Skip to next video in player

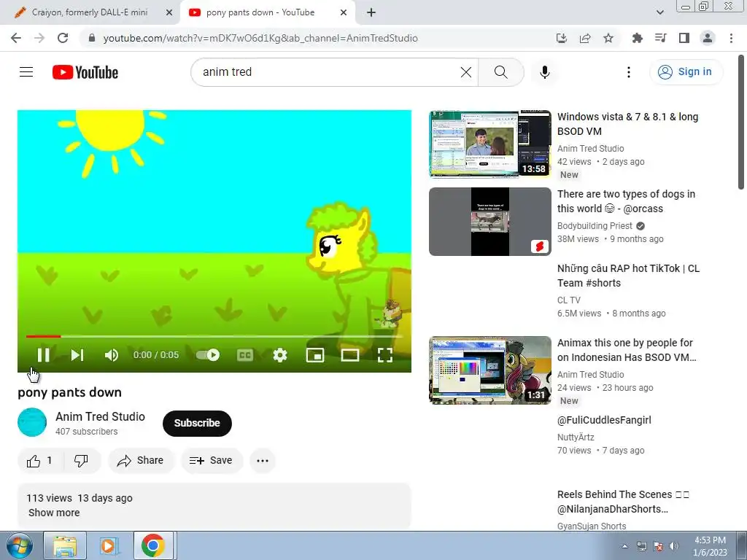pyautogui.click(x=77, y=355)
